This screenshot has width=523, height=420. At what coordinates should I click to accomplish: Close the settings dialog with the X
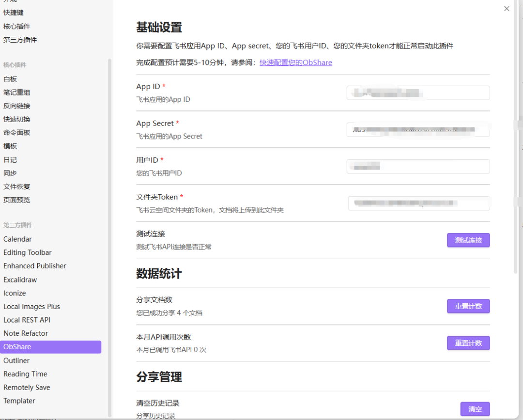point(507,9)
